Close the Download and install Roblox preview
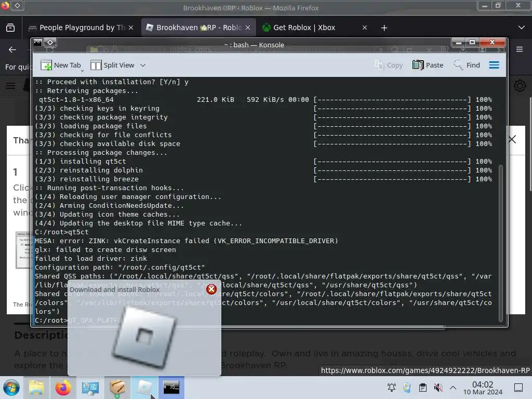 tap(211, 289)
